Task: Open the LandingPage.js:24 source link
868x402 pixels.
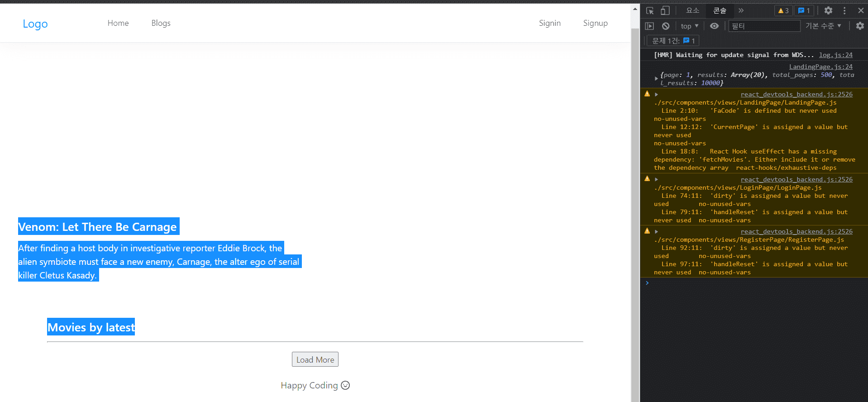Action: 821,67
